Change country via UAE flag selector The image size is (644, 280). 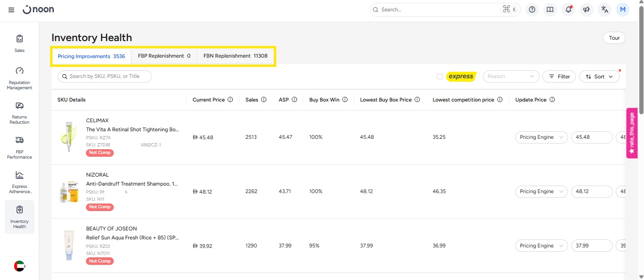[20, 266]
